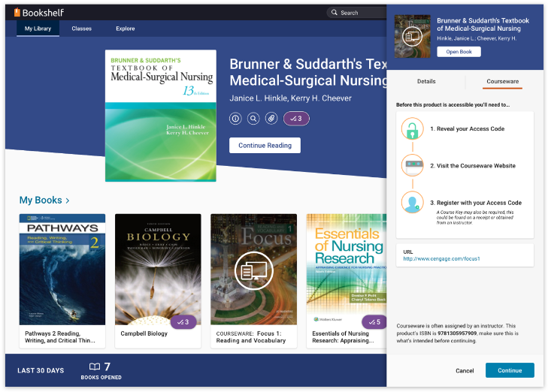This screenshot has height=392, width=548.
Task: Open the Essentials of Nursing Research cover
Action: coord(347,270)
